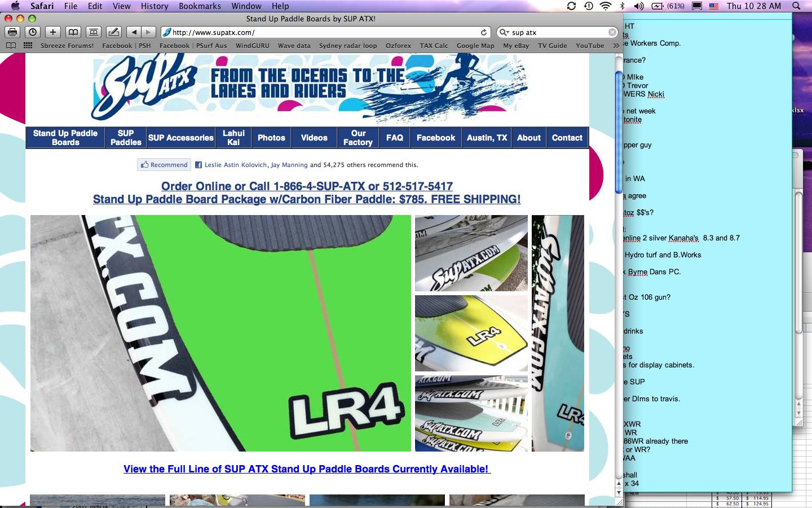Click the Add Bookmark plus button
This screenshot has width=812, height=508.
52,32
